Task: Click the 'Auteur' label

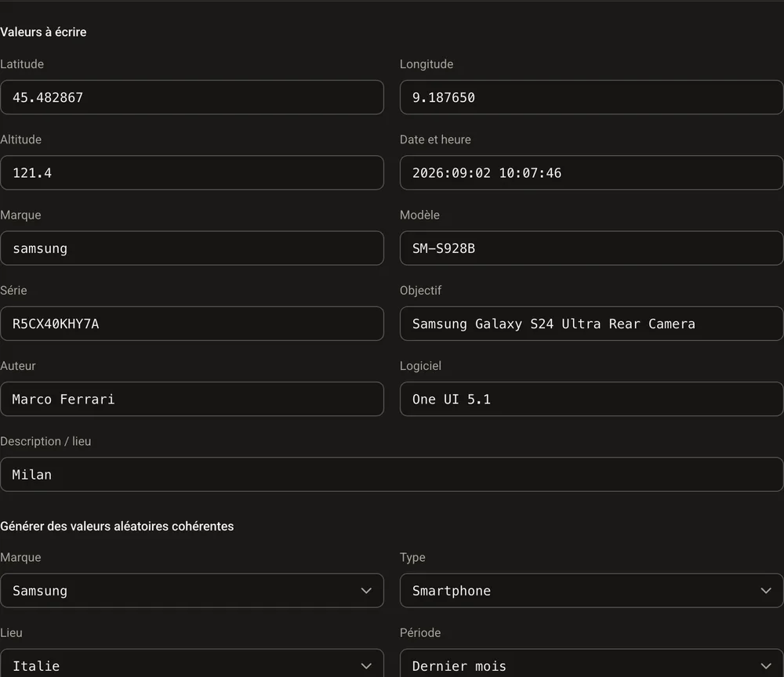Action: [18, 366]
